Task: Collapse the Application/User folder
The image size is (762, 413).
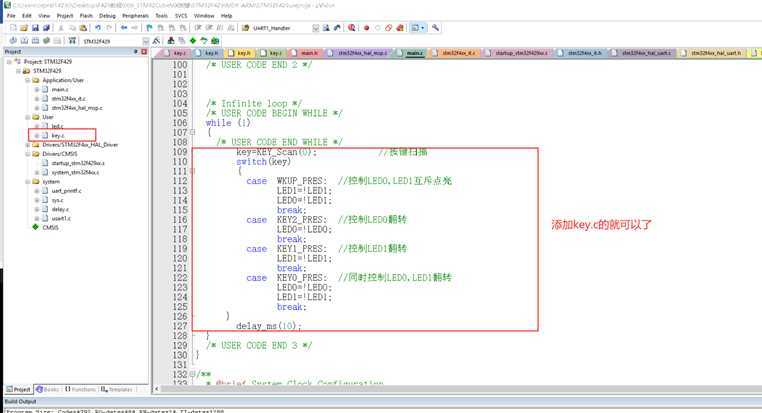Action: click(x=28, y=80)
